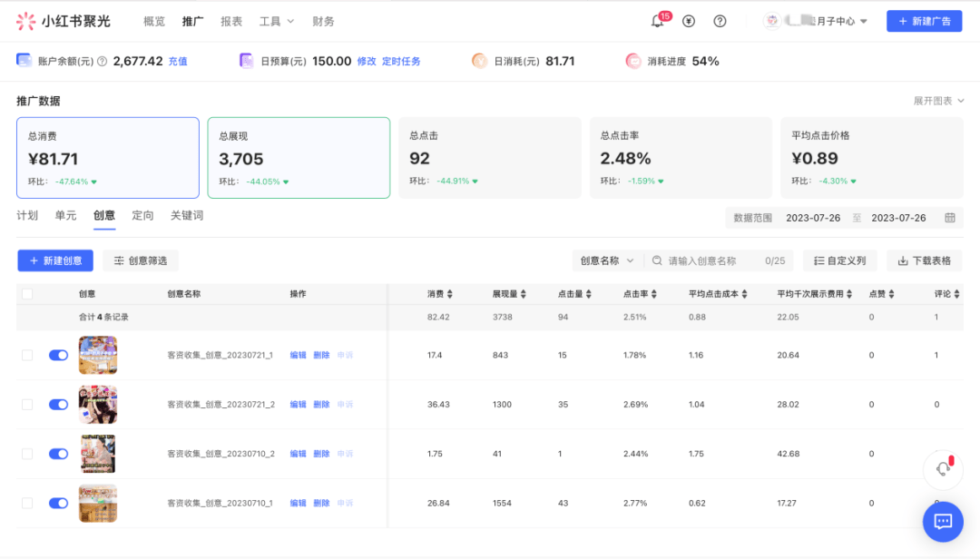The image size is (980, 559).
Task: Disable the 客资收集_创意_20230710_2 creative switch
Action: pyautogui.click(x=58, y=454)
